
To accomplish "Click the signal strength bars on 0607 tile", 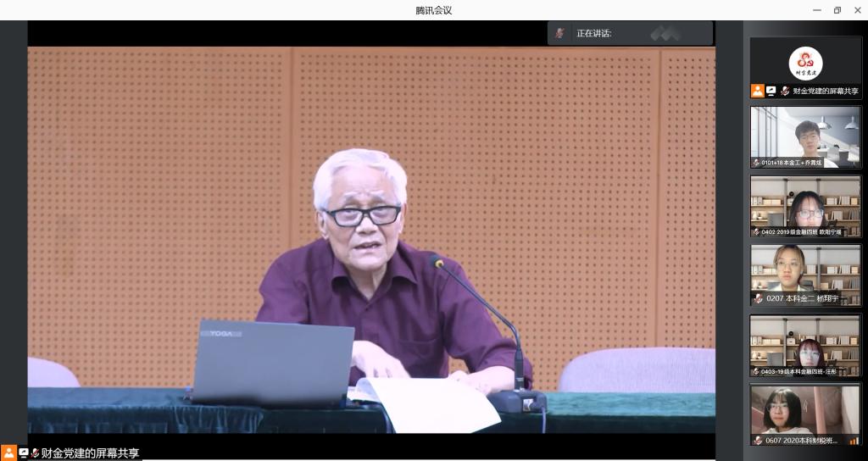I will point(853,441).
